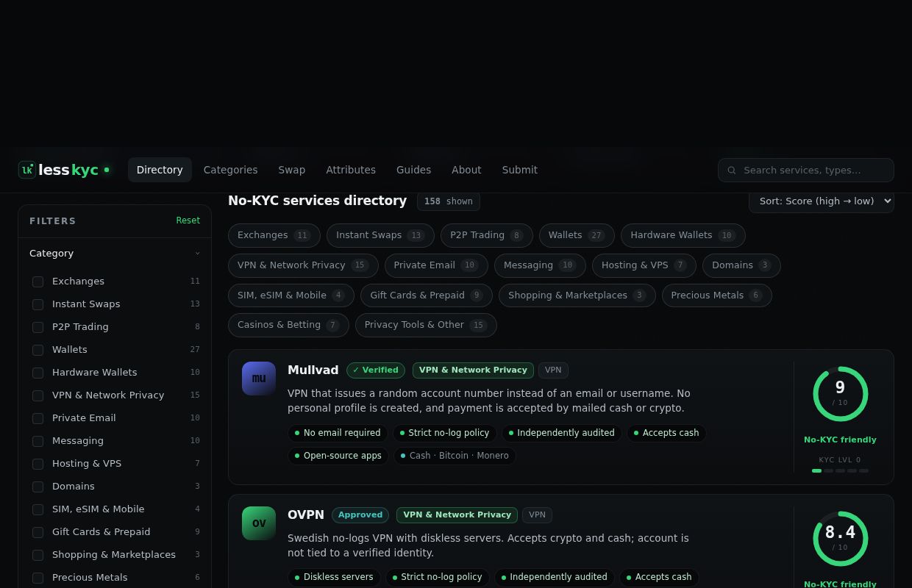912x588 pixels.
Task: Click the VPN & Network Privacy chip
Action: tap(303, 265)
